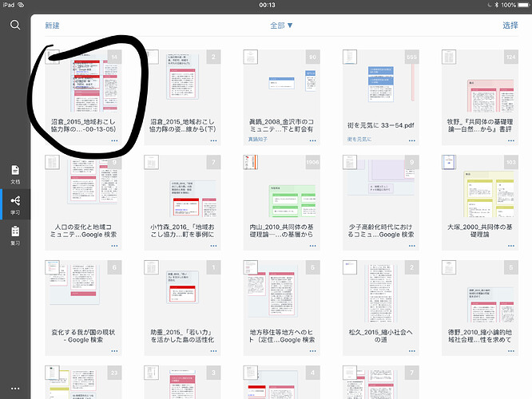
Task: Open the 沼倉_2015 …線から(下) notebook thumbnail
Action: coord(183,81)
